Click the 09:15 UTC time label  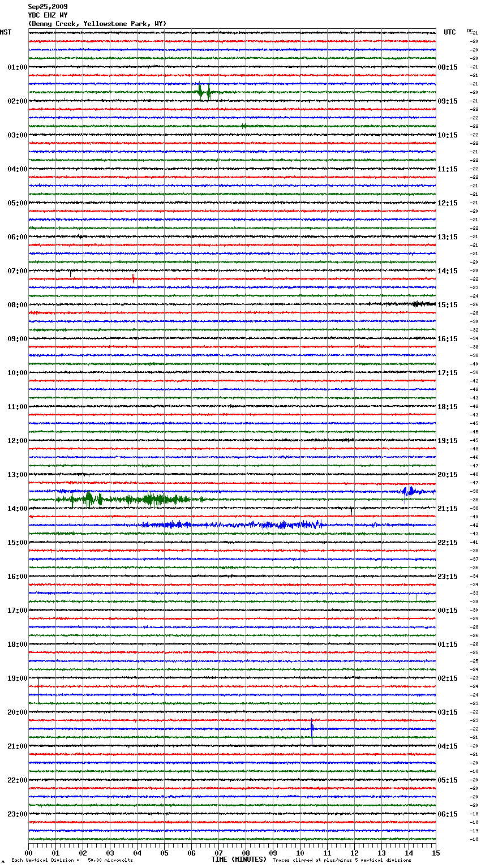point(448,101)
